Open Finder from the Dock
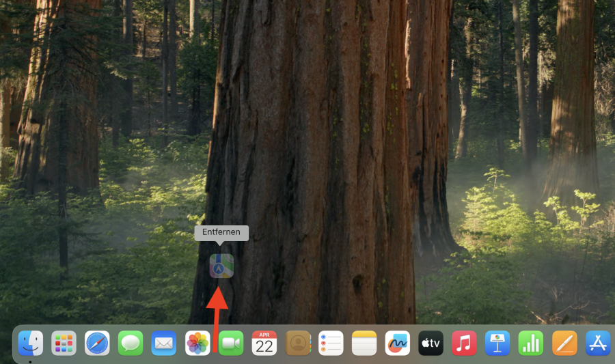 [31, 343]
